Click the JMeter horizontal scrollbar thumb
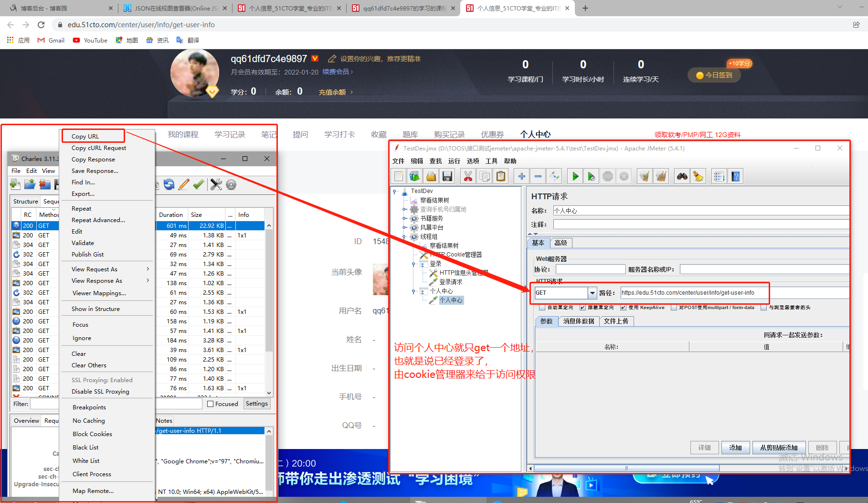Screen dimensions: 868x503 [x=626, y=468]
